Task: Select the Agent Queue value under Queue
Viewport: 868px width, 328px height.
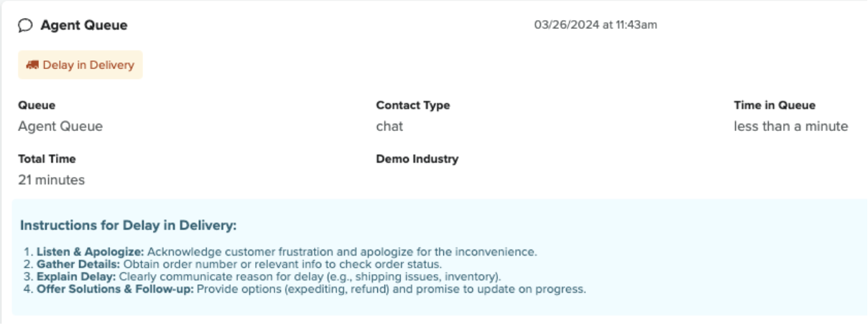Action: [x=60, y=127]
